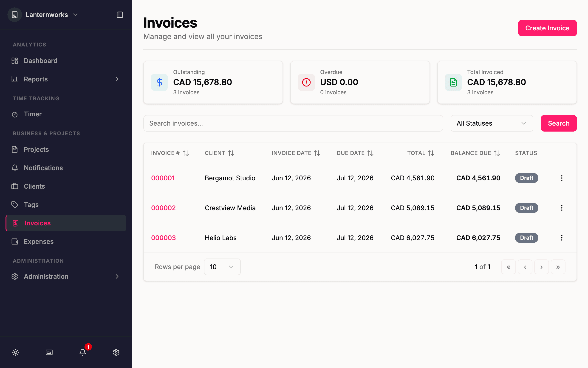Click the Create Invoice button
The image size is (588, 368).
[x=547, y=28]
